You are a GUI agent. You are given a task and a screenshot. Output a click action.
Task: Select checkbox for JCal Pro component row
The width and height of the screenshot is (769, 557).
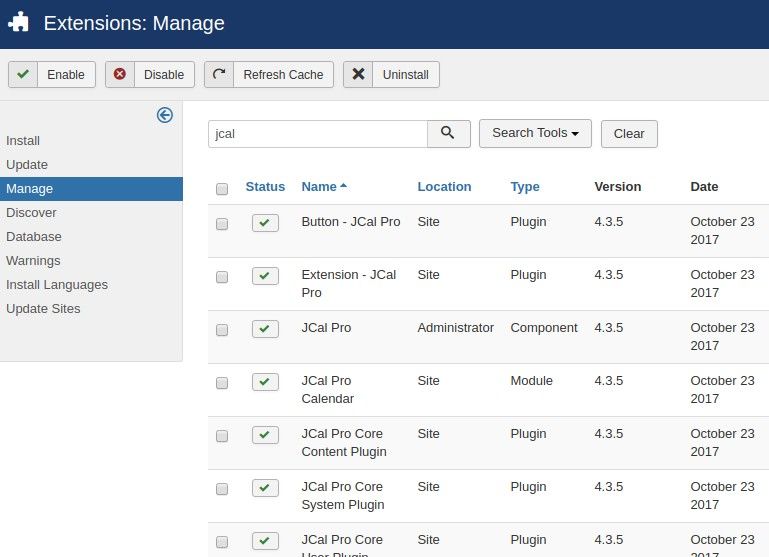point(222,330)
